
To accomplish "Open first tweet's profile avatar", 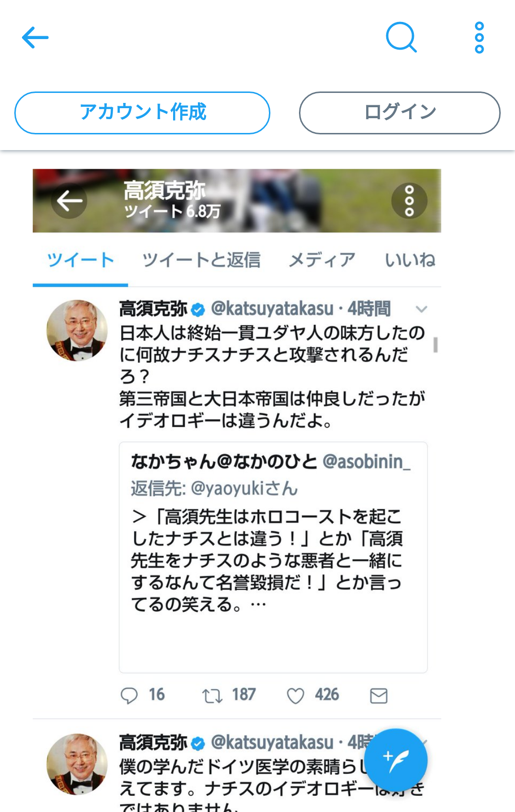I will click(x=77, y=330).
